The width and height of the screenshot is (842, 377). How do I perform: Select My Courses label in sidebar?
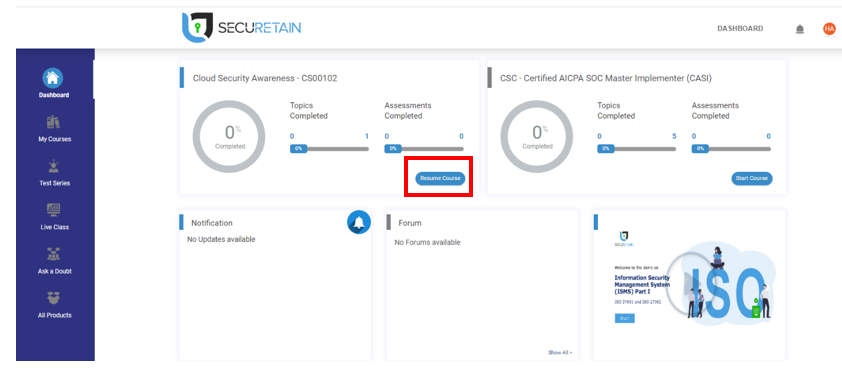tap(54, 139)
